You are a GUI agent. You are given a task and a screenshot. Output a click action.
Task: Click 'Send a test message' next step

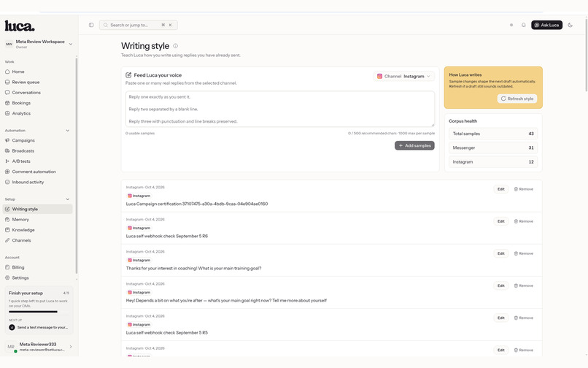pos(39,327)
